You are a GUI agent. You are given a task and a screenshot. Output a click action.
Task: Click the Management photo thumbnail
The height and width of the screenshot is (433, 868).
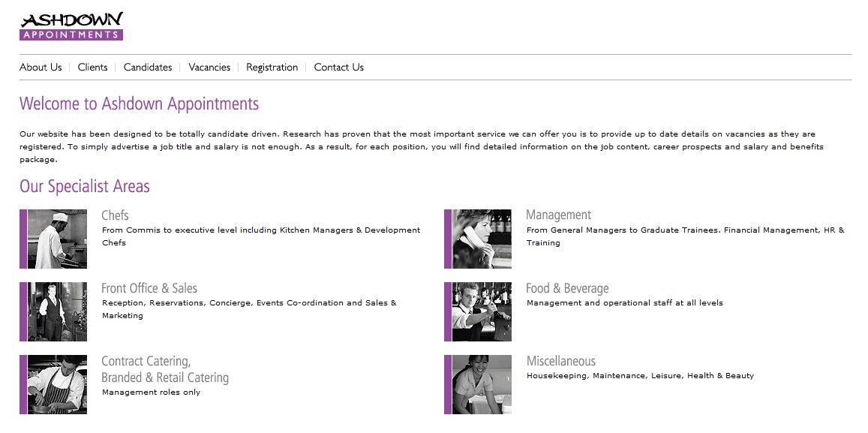[482, 239]
